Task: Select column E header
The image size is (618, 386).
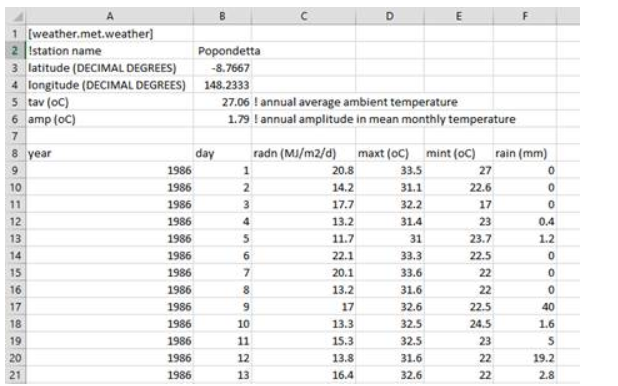Action: [459, 16]
